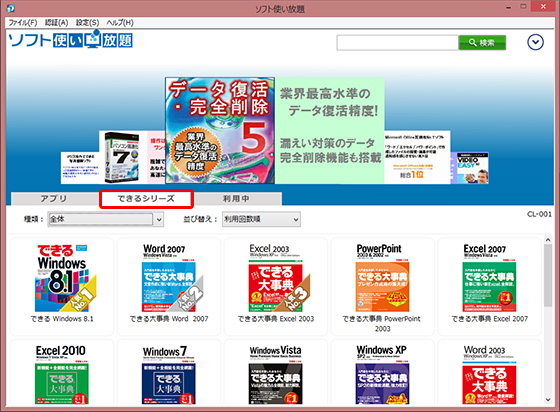Image resolution: width=560 pixels, height=412 pixels.
Task: Open the Word 2003 できる大事典 cover
Action: click(x=489, y=375)
